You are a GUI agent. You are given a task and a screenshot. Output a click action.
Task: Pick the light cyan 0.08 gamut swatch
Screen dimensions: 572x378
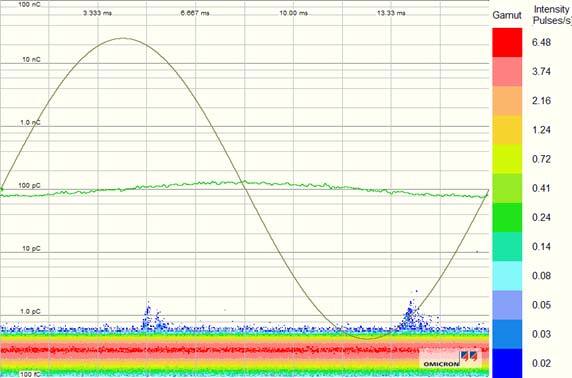(507, 276)
